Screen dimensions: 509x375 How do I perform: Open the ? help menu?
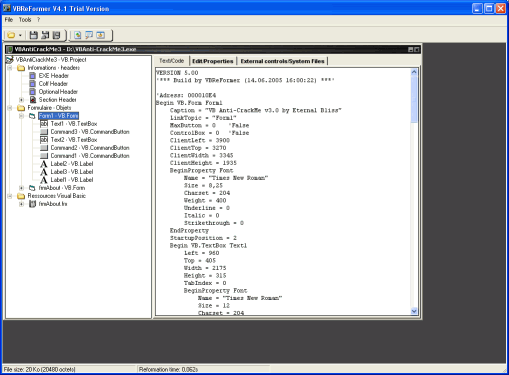[x=38, y=20]
